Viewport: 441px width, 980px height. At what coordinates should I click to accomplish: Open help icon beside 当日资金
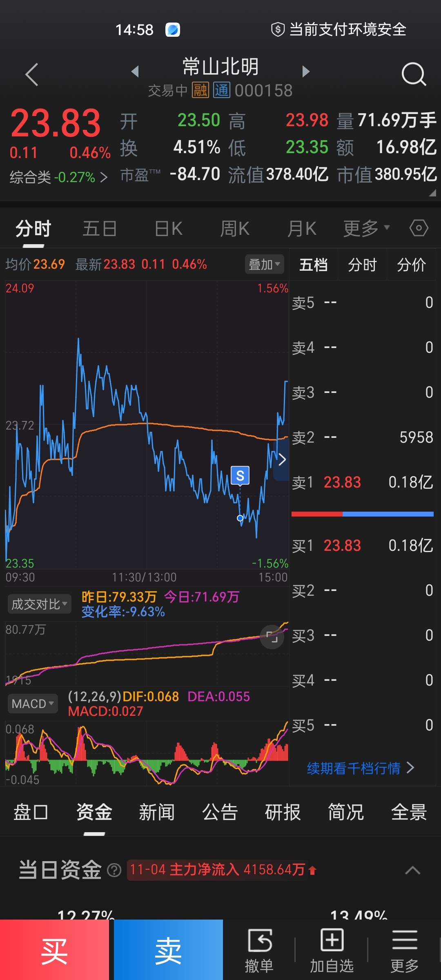click(114, 871)
